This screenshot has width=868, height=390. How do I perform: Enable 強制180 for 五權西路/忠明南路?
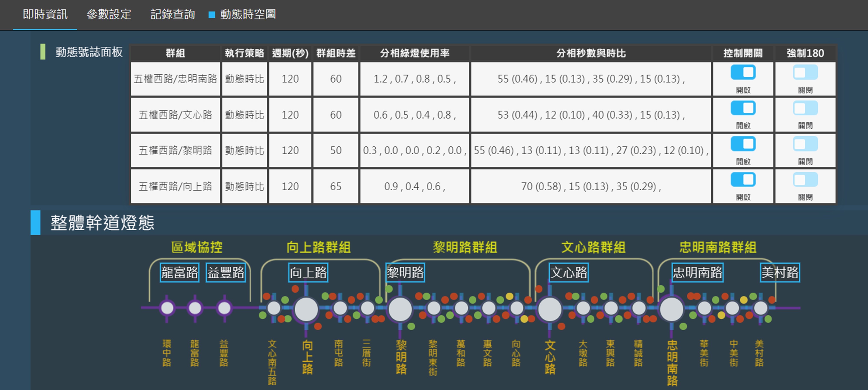click(805, 72)
